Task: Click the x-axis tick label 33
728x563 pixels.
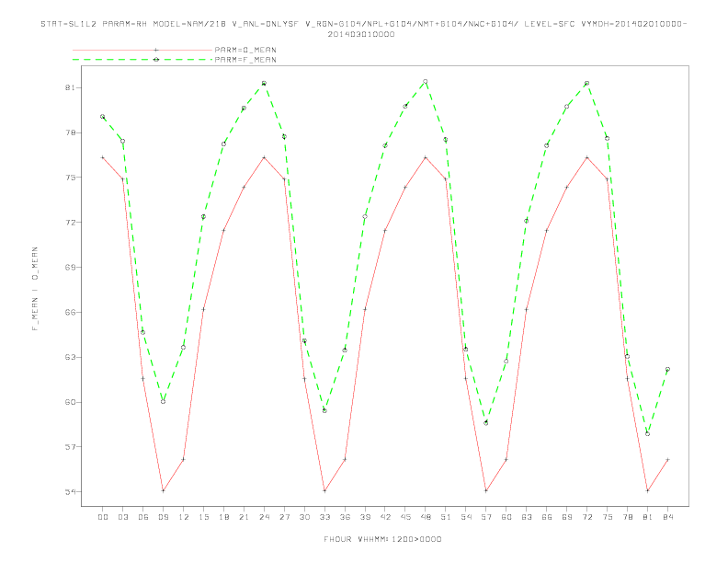Action: point(324,517)
